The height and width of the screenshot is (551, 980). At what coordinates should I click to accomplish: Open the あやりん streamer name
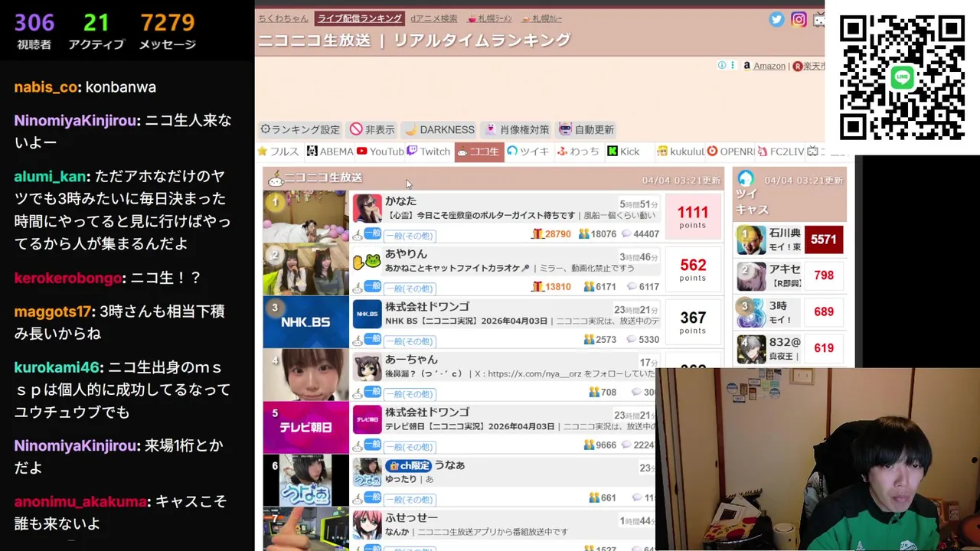406,254
